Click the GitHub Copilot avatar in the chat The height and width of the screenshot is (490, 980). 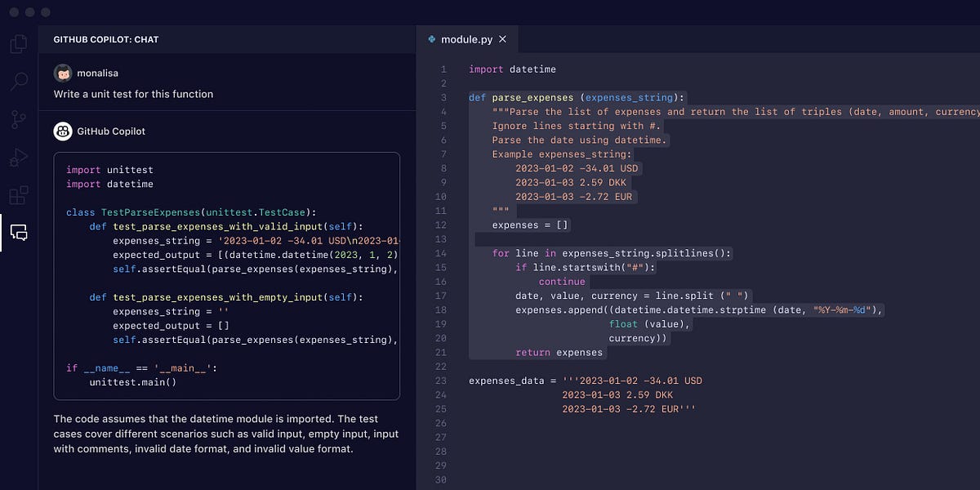click(63, 131)
